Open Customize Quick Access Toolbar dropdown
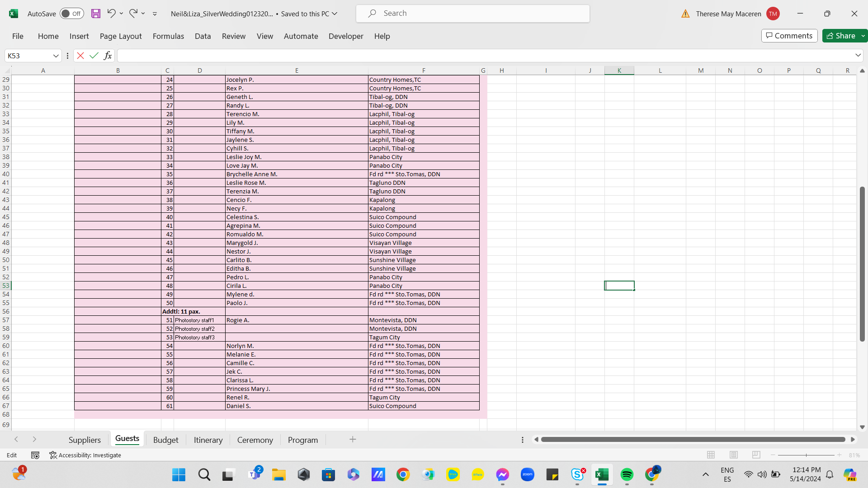 [155, 14]
